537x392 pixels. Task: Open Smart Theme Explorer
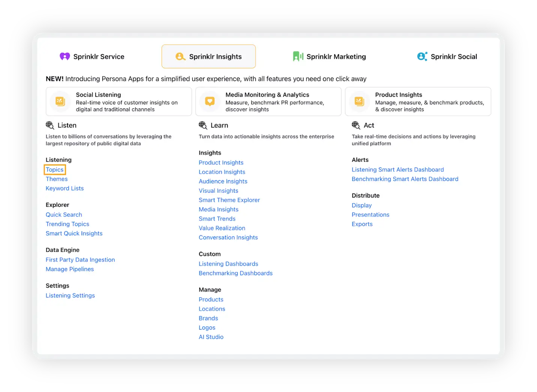click(229, 200)
